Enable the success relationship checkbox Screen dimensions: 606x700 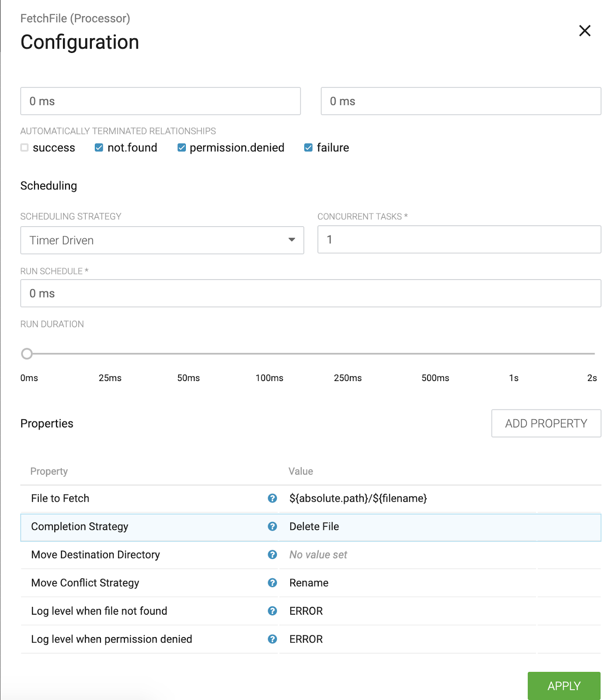(24, 148)
